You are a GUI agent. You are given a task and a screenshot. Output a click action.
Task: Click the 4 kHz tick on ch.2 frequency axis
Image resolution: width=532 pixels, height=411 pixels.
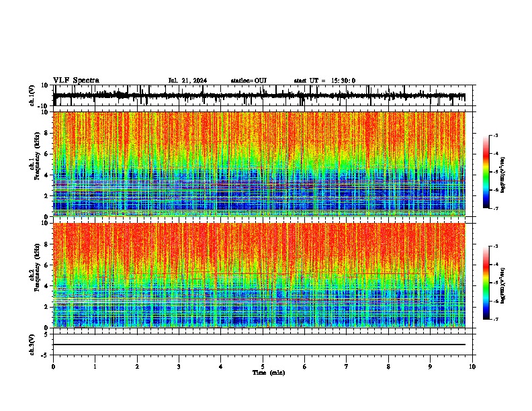click(46, 286)
